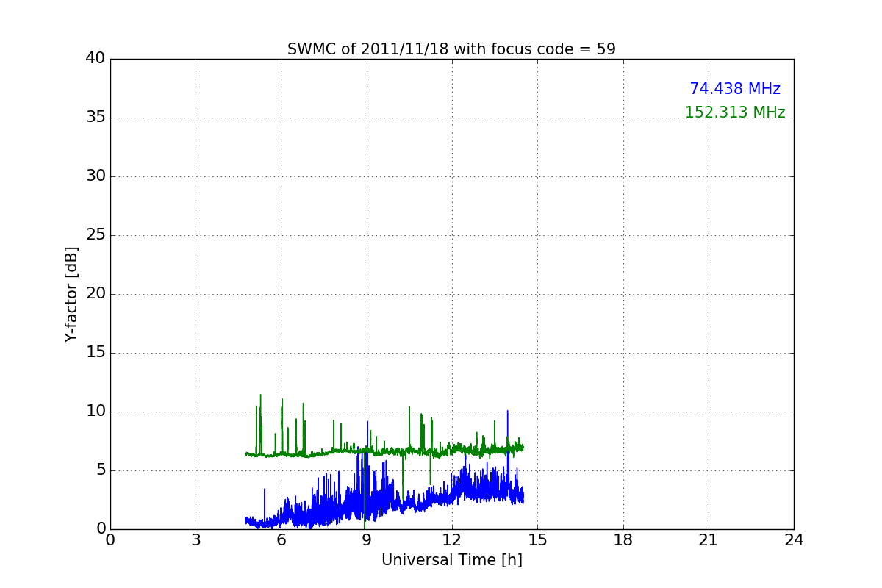The image size is (882, 588).
Task: Click the x-axis tick label '3'
Action: (196, 539)
